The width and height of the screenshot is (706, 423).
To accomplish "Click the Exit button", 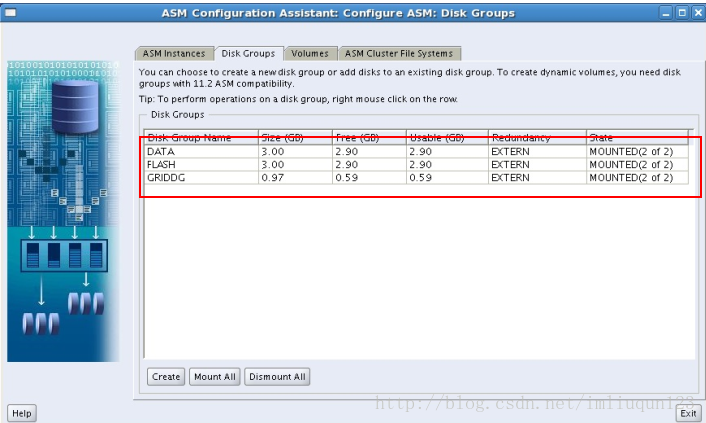I will click(x=688, y=413).
